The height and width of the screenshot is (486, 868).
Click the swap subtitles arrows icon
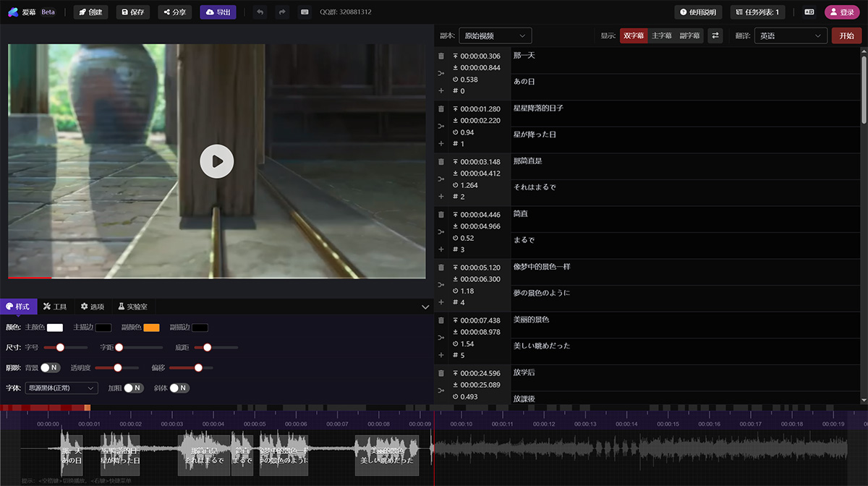tap(715, 35)
